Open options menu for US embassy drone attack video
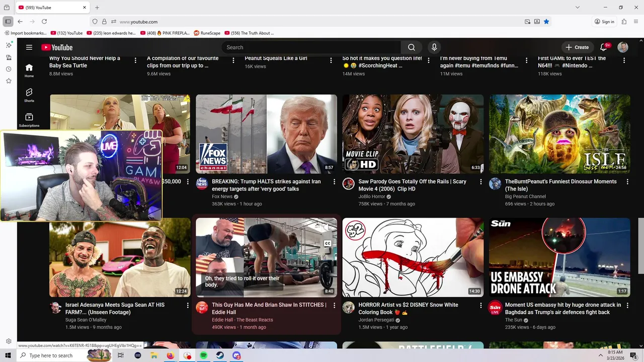Viewport: 644px width, 362px height. [x=627, y=305]
